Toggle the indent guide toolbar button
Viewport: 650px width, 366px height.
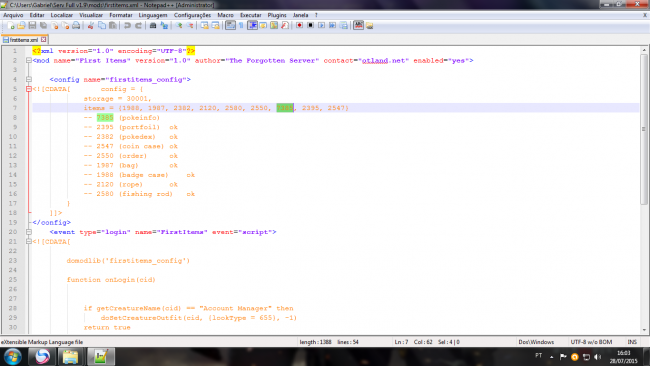pos(252,26)
